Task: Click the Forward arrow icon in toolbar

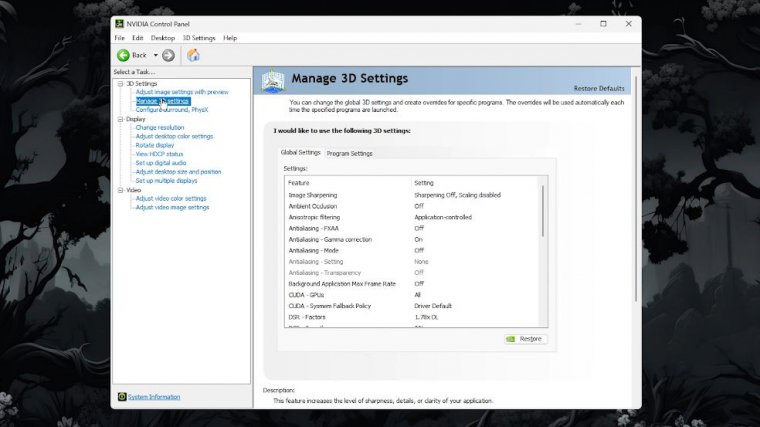Action: click(168, 55)
